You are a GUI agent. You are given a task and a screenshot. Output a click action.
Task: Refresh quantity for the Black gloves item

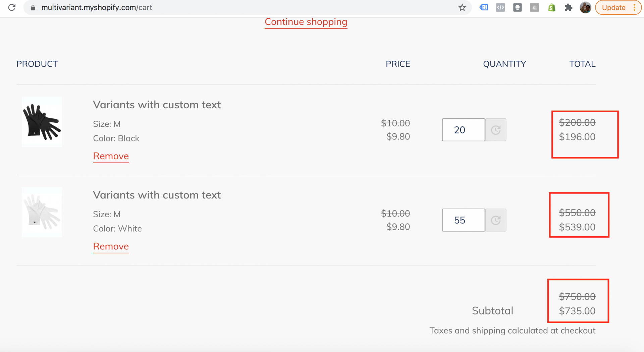pos(496,130)
